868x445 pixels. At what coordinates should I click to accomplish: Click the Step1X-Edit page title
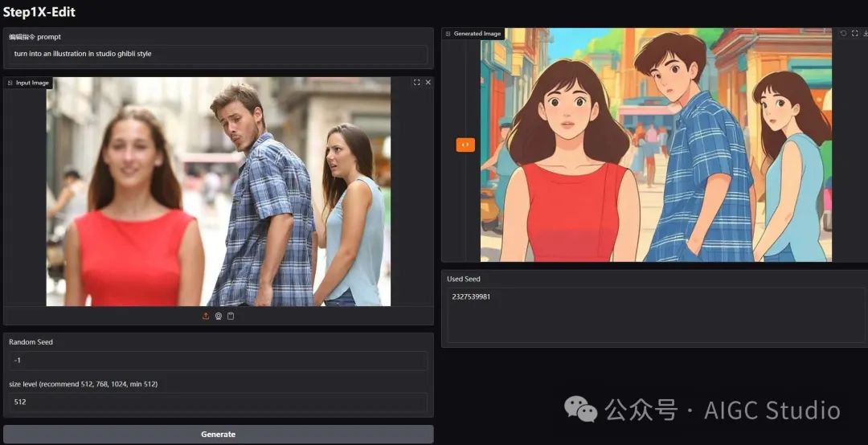click(x=39, y=12)
